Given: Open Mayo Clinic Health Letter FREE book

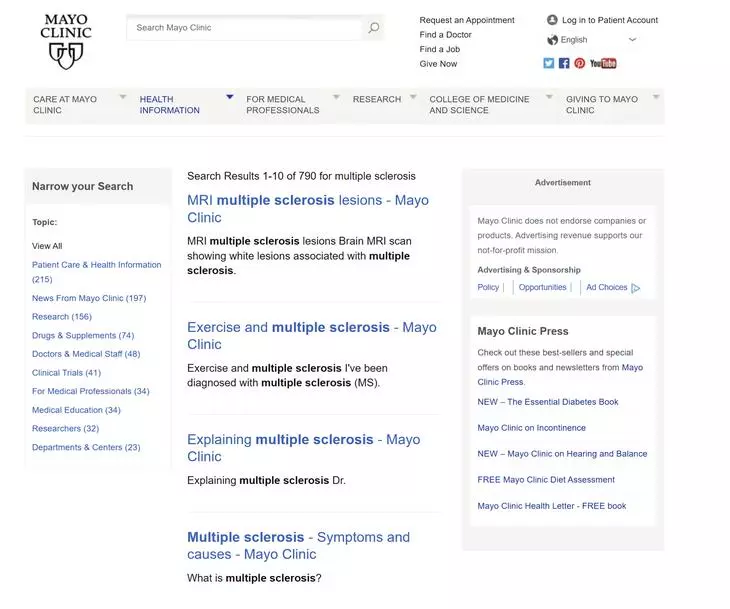Looking at the screenshot, I should pos(552,506).
